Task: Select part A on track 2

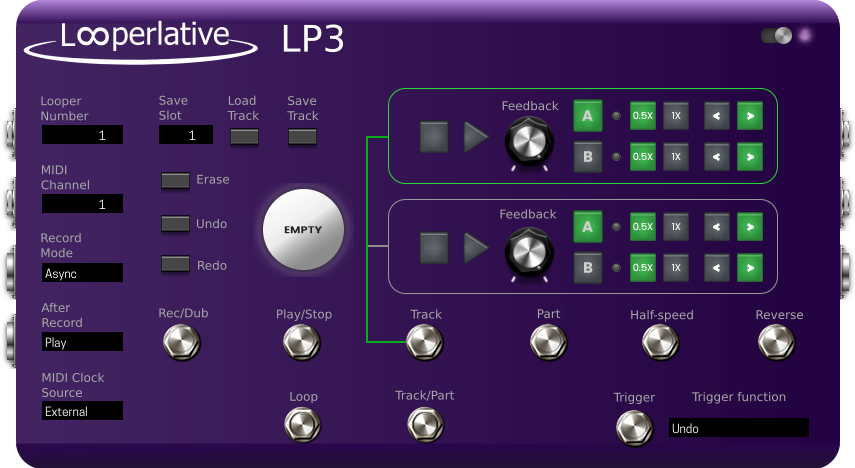Action: [x=588, y=226]
